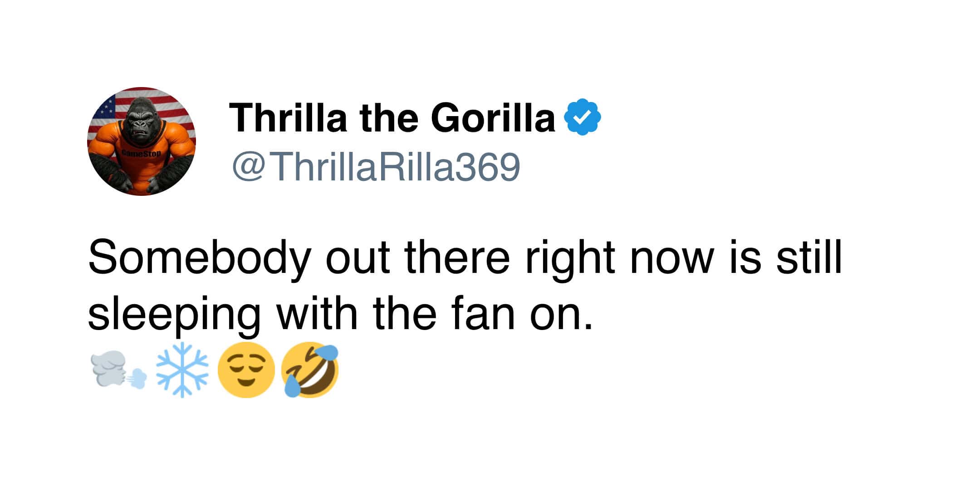Open the @ThrillaRilla369 handle link
The height and width of the screenshot is (486, 980).
[376, 167]
